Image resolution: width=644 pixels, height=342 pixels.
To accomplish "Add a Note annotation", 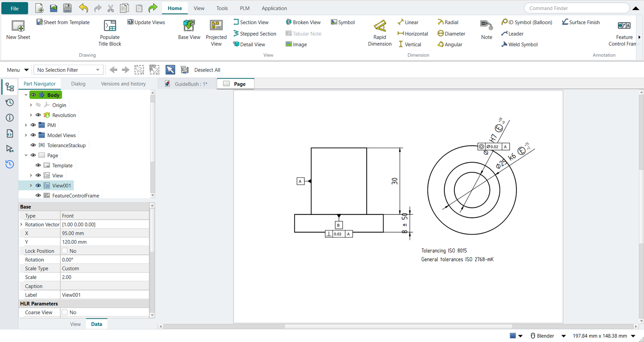I will (487, 30).
